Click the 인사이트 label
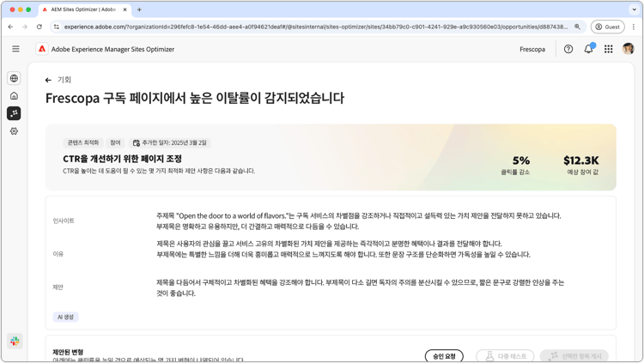The image size is (644, 363). click(64, 221)
